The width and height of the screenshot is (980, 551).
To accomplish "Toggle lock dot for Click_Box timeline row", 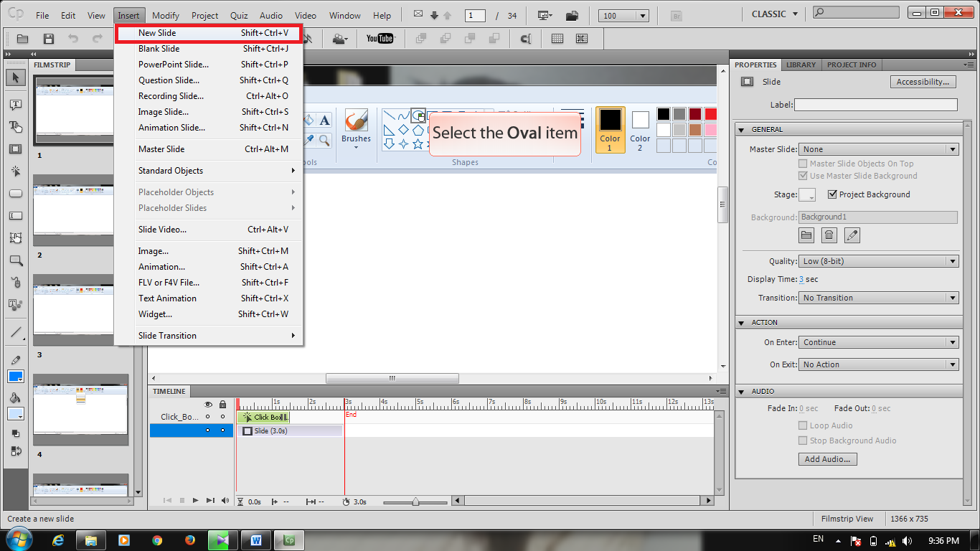I will tap(222, 417).
